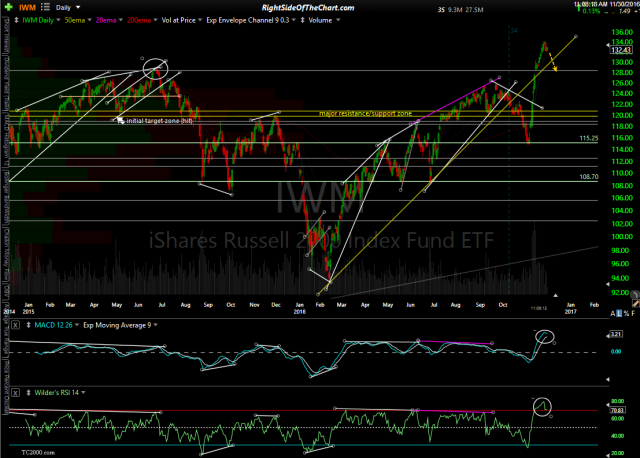Click the RightSideOfTheChart.com title
Image resolution: width=640 pixels, height=458 pixels.
[308, 7]
